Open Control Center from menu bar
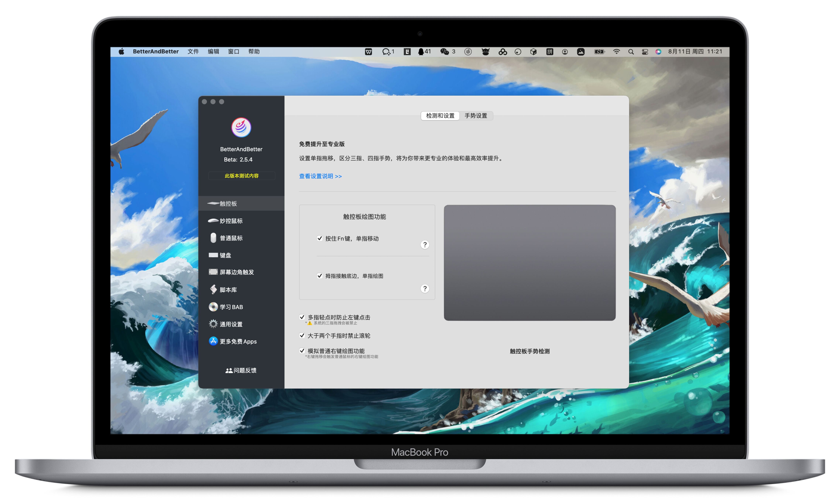Viewport: 840px width, 504px height. [x=645, y=52]
